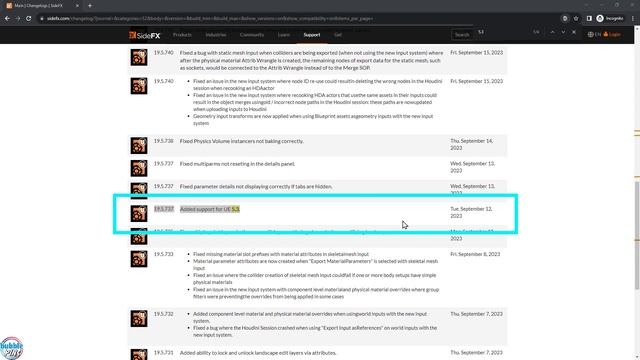Click 'Fixed parameter details not displaying correctly' entry
This screenshot has width=640, height=360.
pyautogui.click(x=256, y=187)
